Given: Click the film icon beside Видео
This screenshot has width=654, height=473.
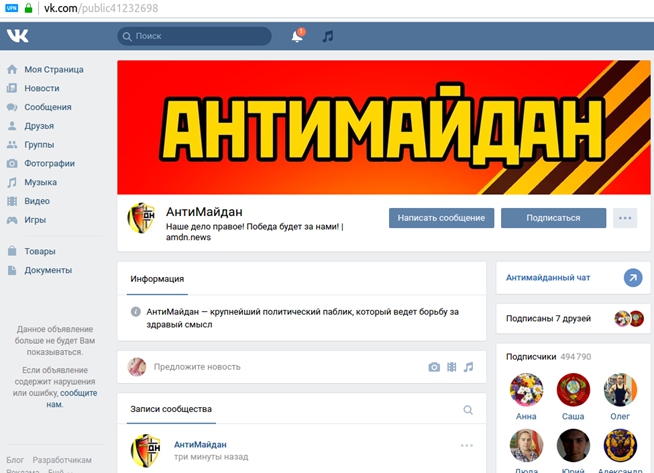Looking at the screenshot, I should point(12,201).
